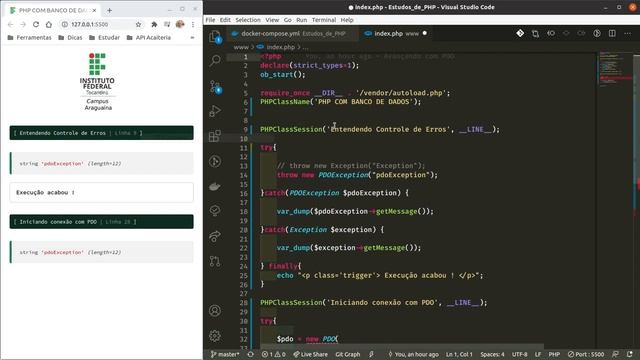Image resolution: width=640 pixels, height=360 pixels.
Task: Click the Git pull requests activity icon
Action: pos(215,261)
